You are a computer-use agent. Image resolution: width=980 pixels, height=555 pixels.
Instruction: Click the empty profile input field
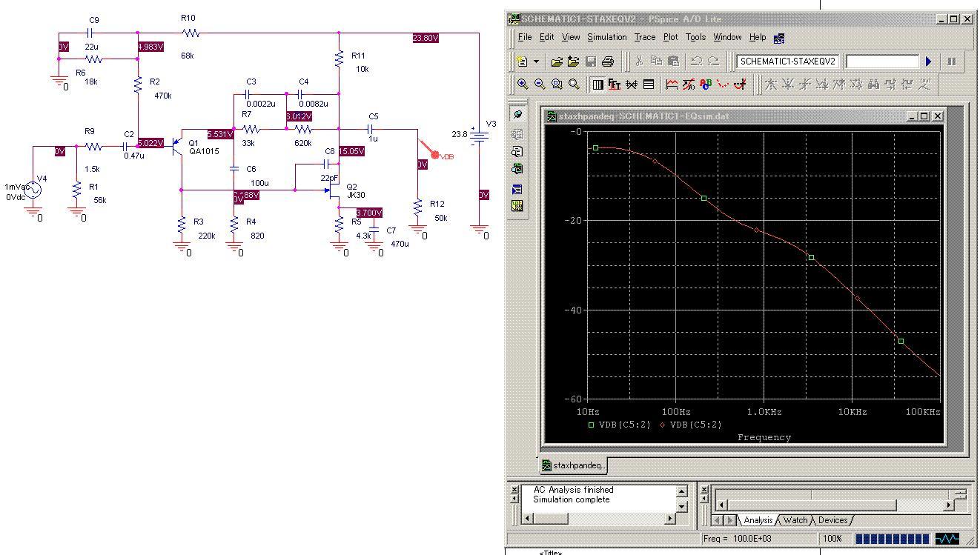click(x=881, y=62)
